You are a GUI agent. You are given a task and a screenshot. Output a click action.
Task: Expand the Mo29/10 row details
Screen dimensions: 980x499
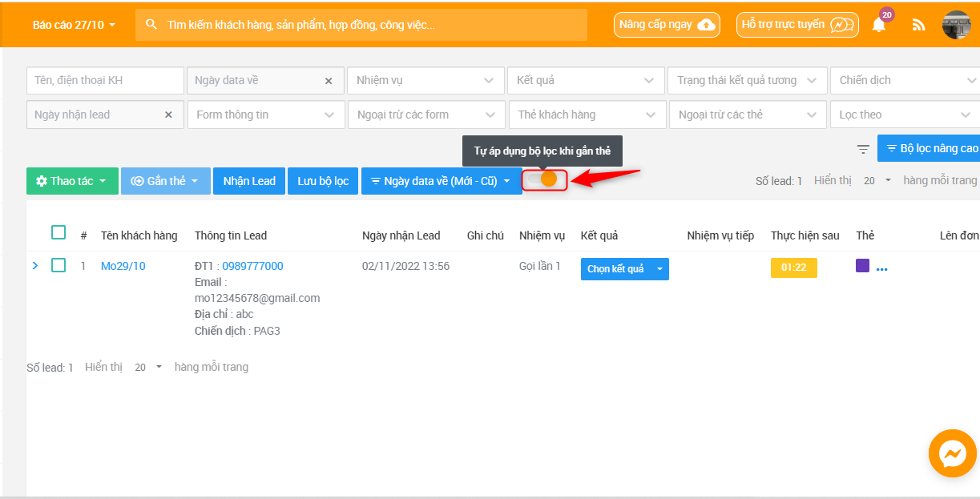(34, 265)
